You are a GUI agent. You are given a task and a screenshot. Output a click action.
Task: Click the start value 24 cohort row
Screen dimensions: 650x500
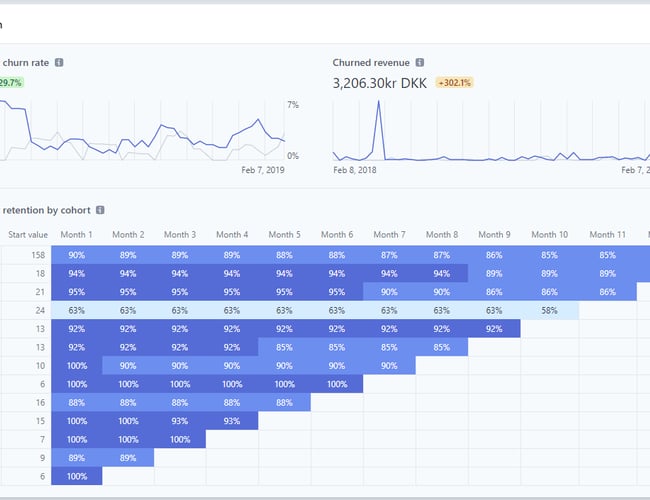point(28,311)
